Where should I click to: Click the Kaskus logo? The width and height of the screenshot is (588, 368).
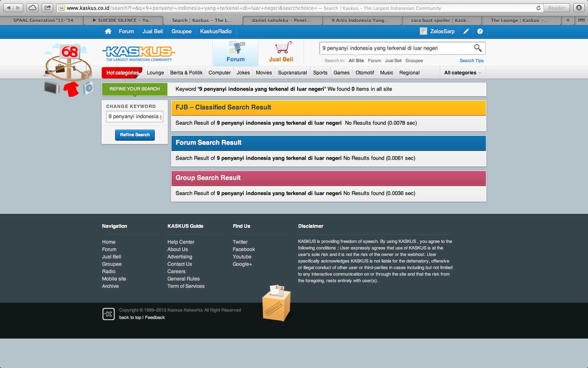138,53
